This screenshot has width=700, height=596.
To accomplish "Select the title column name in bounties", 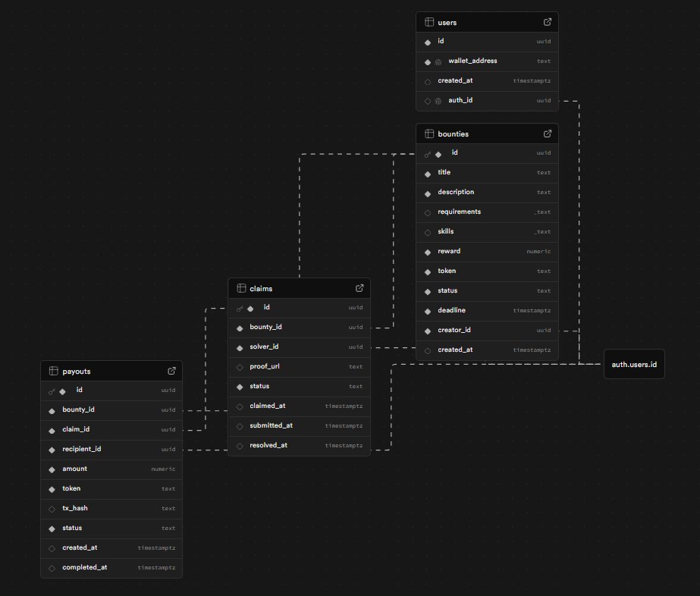I will [x=444, y=172].
